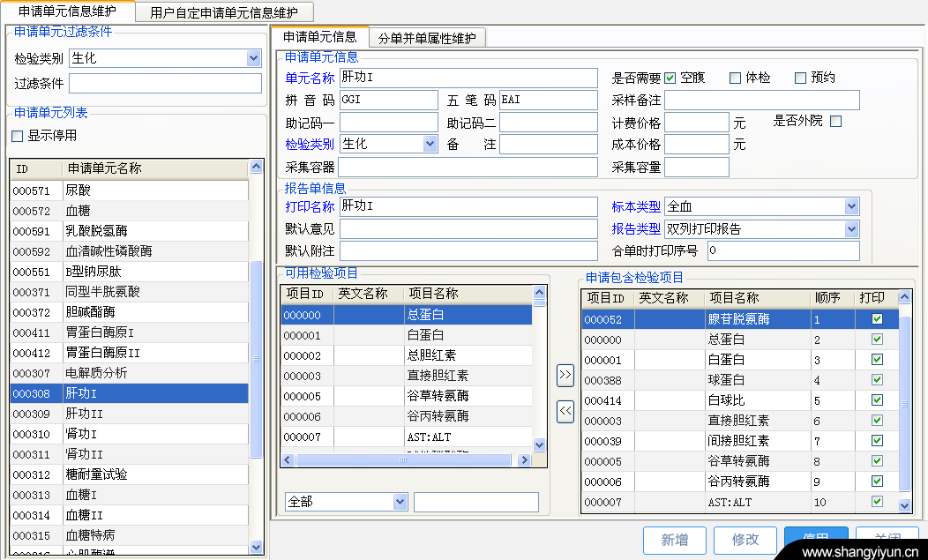Click the 采集容器 input field

[x=468, y=167]
